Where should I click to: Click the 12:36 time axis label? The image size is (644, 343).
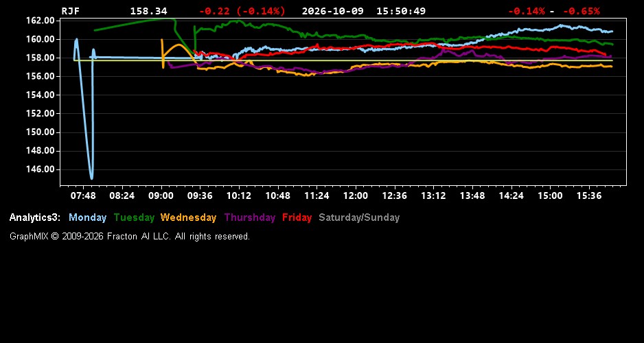(x=395, y=196)
